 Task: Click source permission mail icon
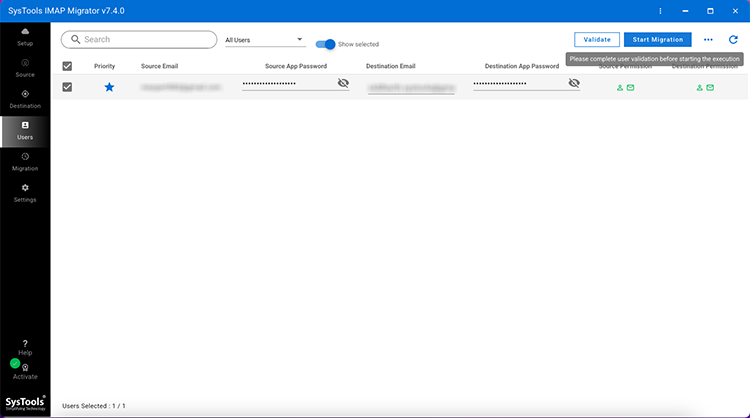point(630,88)
